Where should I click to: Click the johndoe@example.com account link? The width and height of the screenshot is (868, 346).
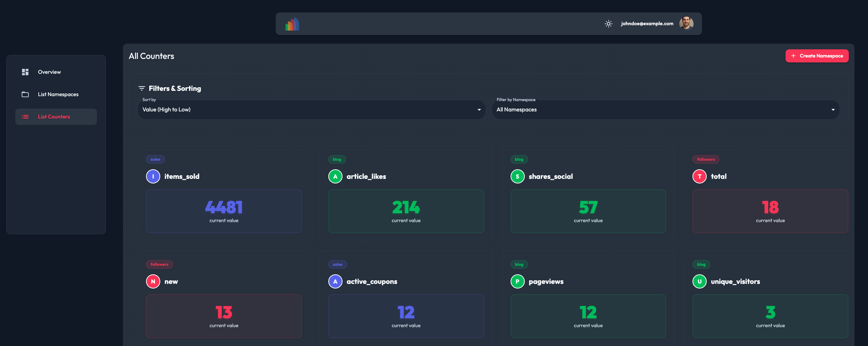(x=647, y=23)
